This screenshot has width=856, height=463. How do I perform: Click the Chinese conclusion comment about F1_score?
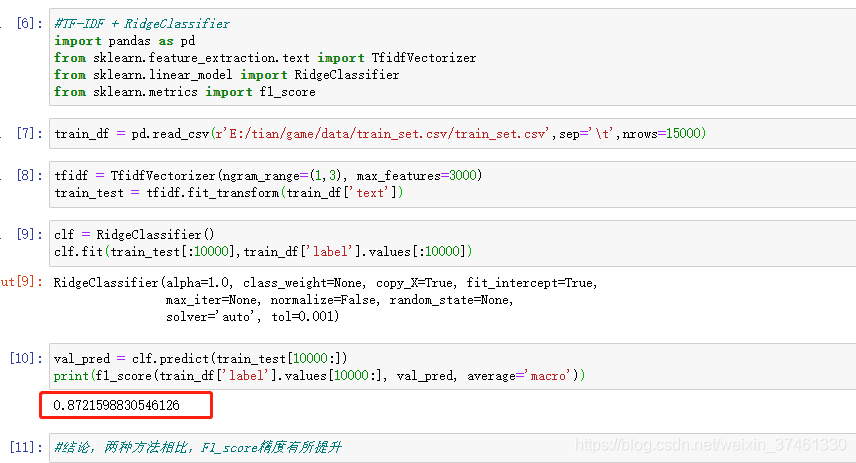[x=198, y=448]
